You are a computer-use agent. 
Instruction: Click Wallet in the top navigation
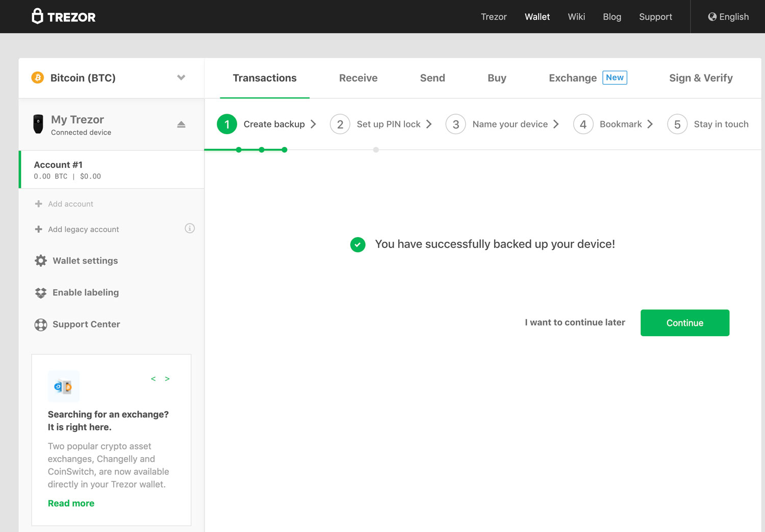[537, 17]
